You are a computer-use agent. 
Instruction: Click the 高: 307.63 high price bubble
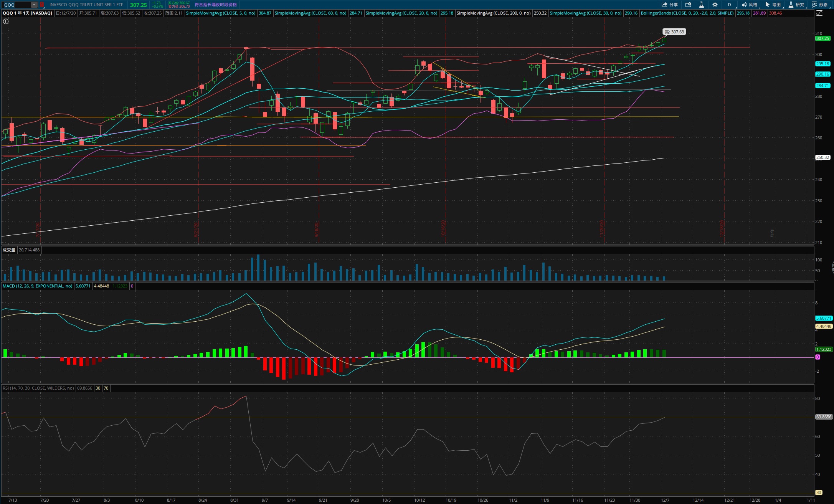tap(674, 32)
